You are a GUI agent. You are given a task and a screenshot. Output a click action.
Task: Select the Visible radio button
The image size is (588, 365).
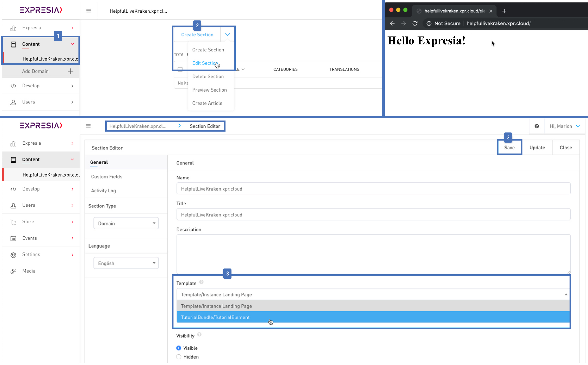pos(179,348)
